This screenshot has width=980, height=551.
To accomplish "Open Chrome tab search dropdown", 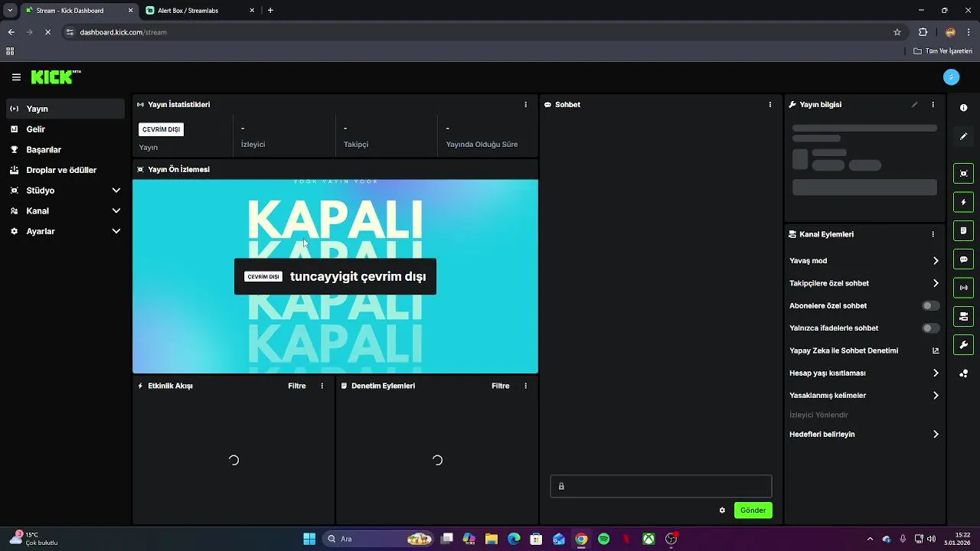I will click(10, 10).
